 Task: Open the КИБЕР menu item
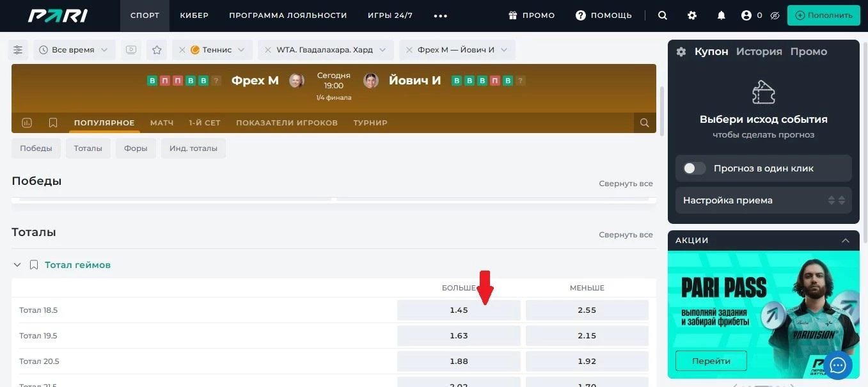pyautogui.click(x=194, y=15)
